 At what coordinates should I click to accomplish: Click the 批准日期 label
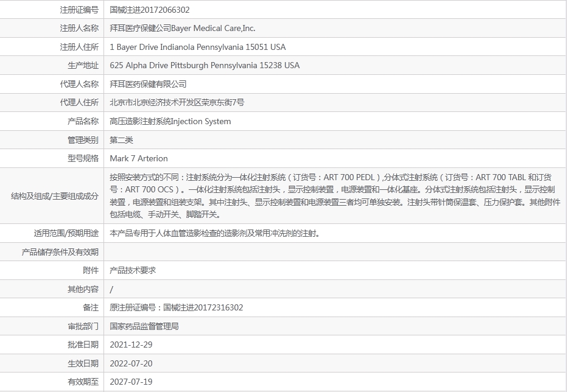pyautogui.click(x=83, y=345)
